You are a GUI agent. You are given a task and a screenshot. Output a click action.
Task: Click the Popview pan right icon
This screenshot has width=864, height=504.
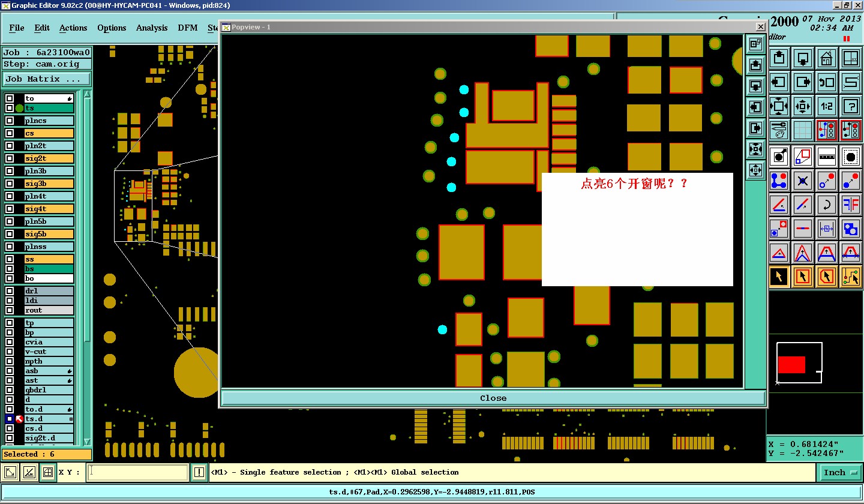756,128
